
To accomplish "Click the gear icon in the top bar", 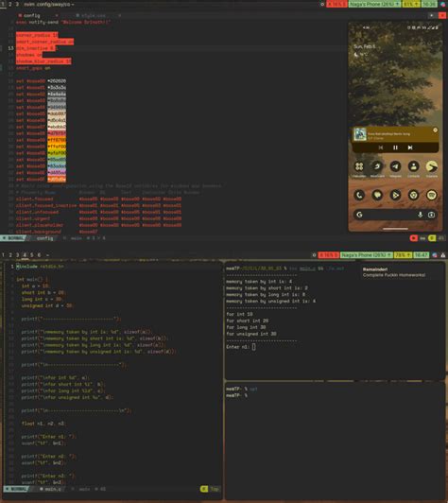I will pos(322,4).
